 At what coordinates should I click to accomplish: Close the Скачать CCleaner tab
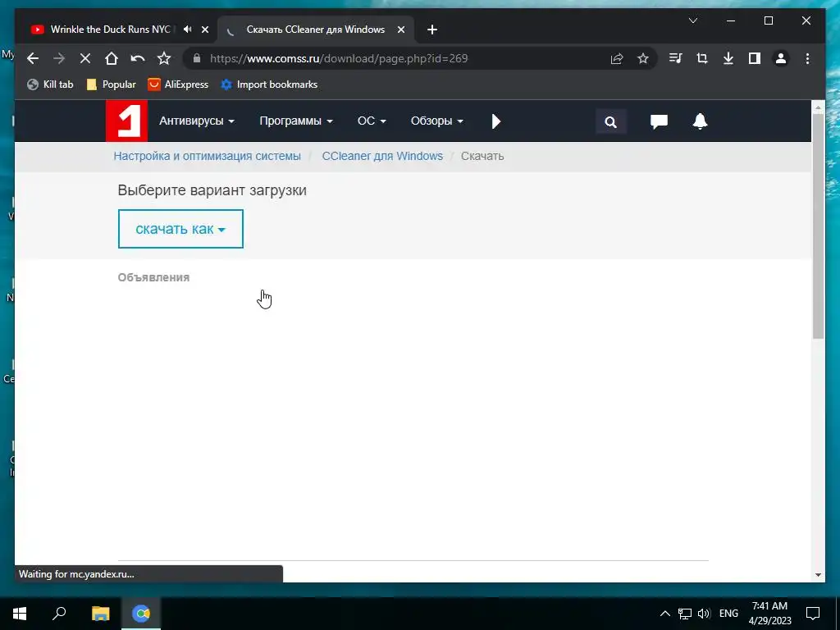tap(400, 30)
